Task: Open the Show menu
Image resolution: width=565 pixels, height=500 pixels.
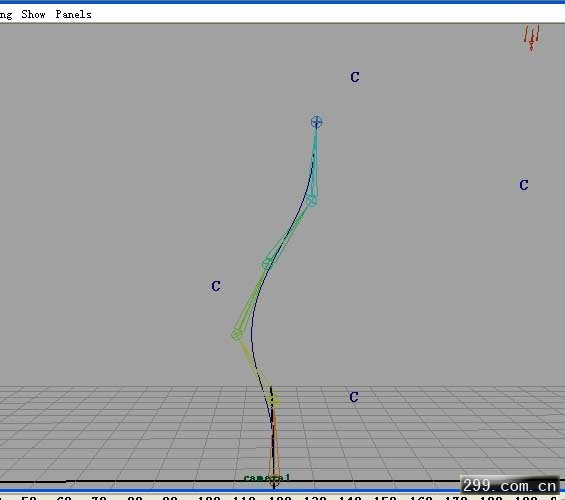Action: (x=33, y=14)
